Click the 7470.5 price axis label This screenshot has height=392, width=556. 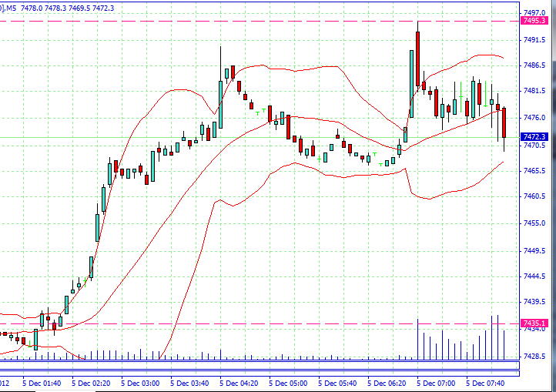tap(534, 146)
